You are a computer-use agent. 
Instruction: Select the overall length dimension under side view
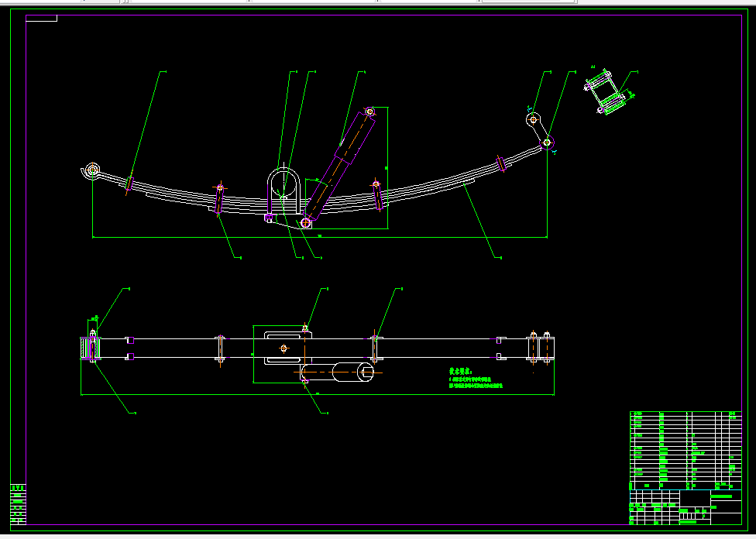coord(320,237)
